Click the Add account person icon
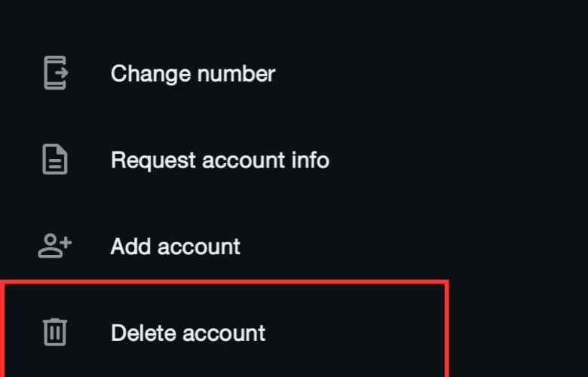This screenshot has height=377, width=588. coord(54,247)
